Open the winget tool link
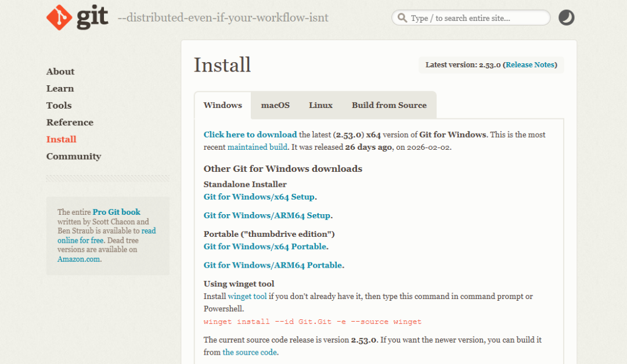 click(x=247, y=297)
